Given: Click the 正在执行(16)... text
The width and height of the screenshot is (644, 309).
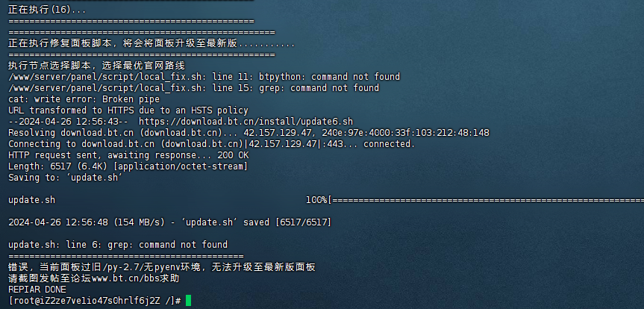Looking at the screenshot, I should tap(47, 10).
